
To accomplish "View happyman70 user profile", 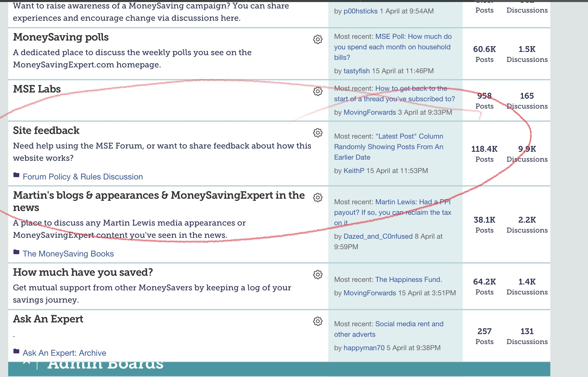I will [x=364, y=348].
